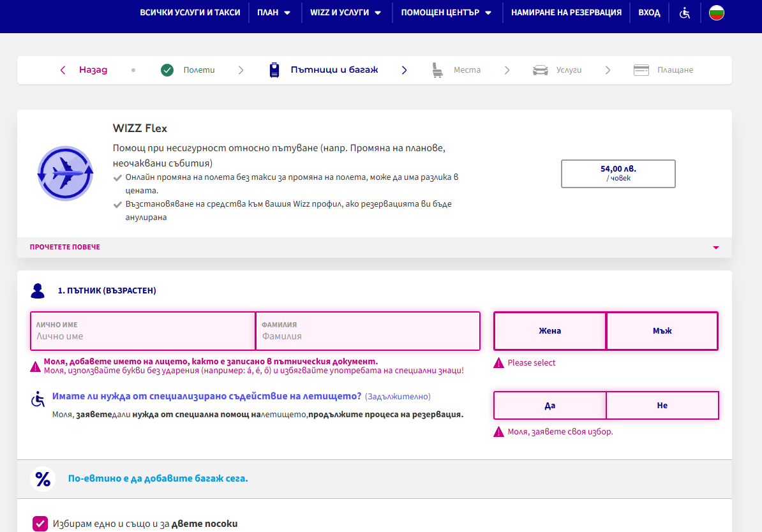Viewport: 762px width, 532px height.
Task: Click the car icon beside Услуги
Action: (x=541, y=70)
